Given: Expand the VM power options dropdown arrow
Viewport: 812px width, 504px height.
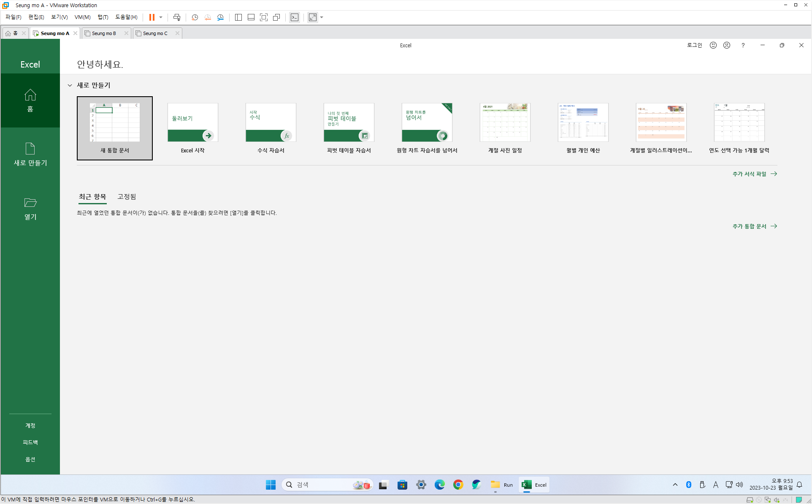Looking at the screenshot, I should coord(161,17).
